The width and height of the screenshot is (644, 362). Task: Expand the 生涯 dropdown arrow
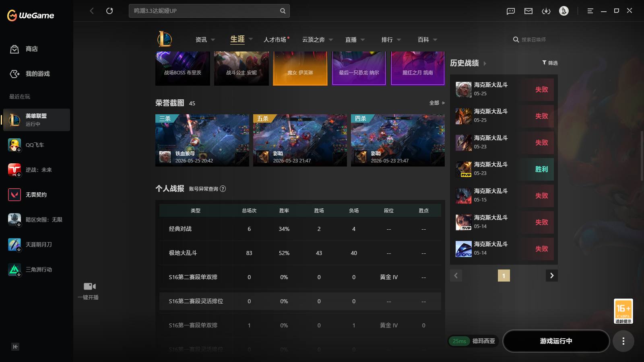click(251, 39)
